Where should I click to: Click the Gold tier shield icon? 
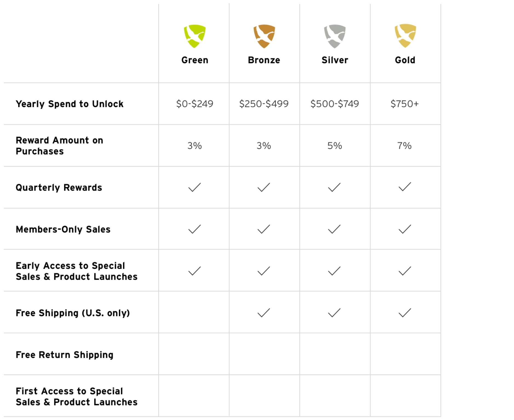point(405,36)
